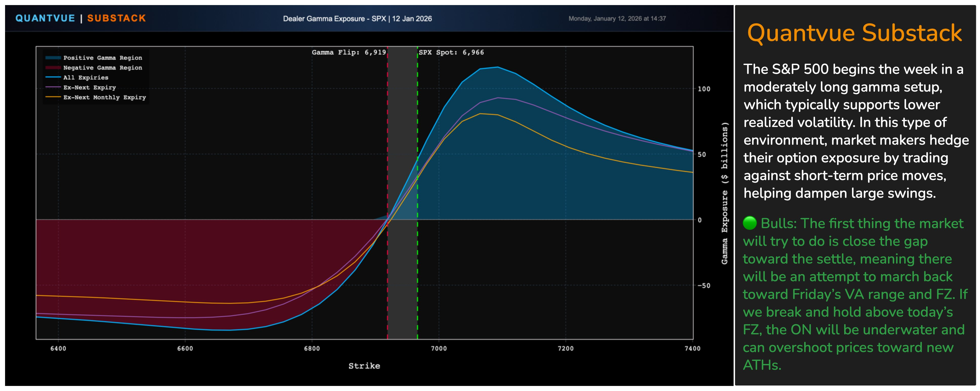The height and width of the screenshot is (391, 980).
Task: Click the QUANTVUE logo in the header
Action: (45, 18)
